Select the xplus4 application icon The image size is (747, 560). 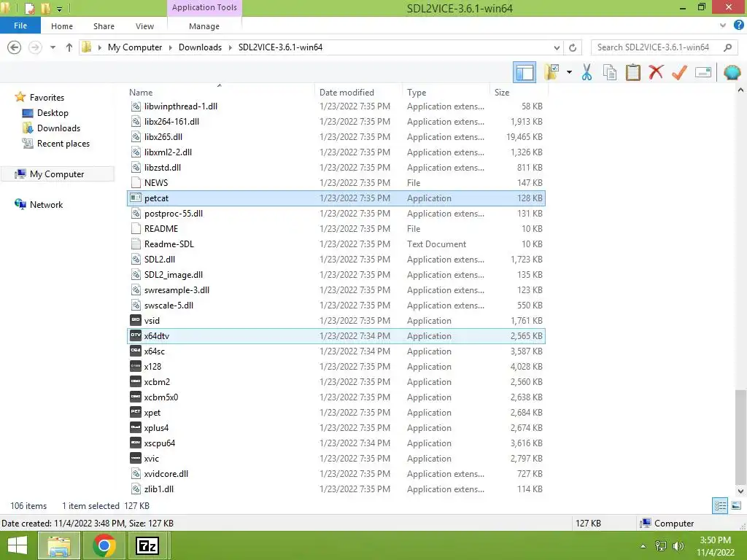pyautogui.click(x=136, y=427)
